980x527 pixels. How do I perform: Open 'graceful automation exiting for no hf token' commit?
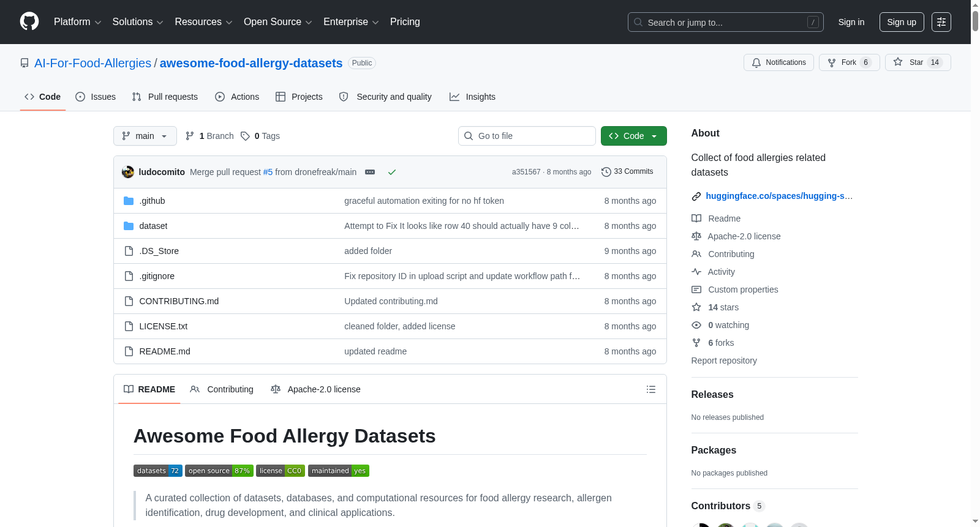point(424,201)
